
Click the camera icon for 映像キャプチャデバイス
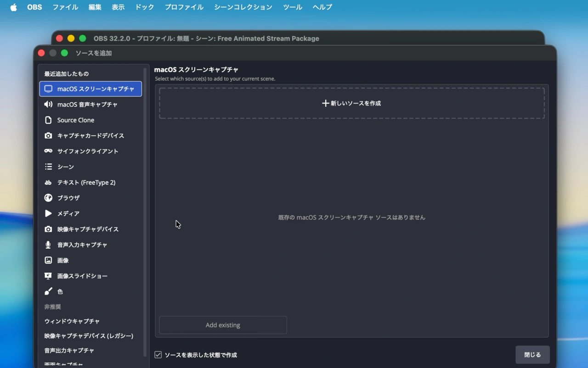click(48, 229)
